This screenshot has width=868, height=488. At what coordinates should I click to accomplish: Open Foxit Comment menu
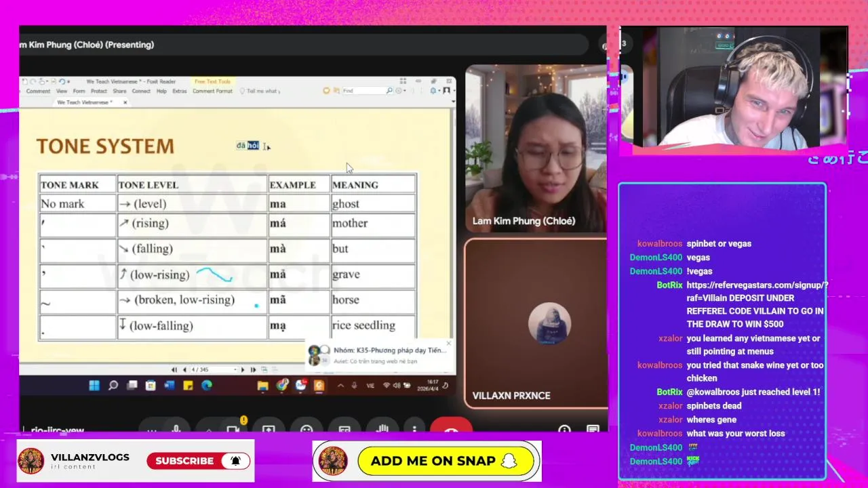click(38, 91)
